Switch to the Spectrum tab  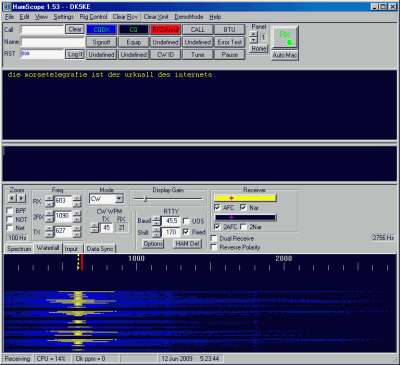click(x=19, y=249)
